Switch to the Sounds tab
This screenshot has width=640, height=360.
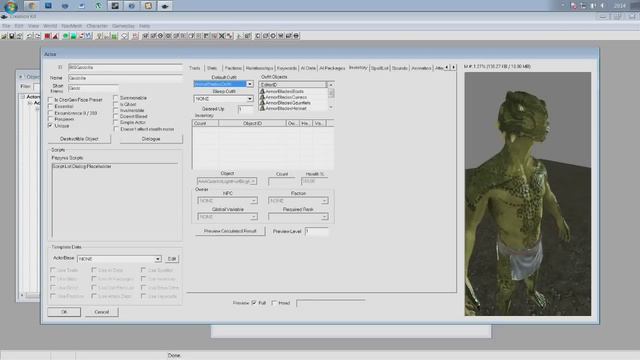pyautogui.click(x=400, y=68)
